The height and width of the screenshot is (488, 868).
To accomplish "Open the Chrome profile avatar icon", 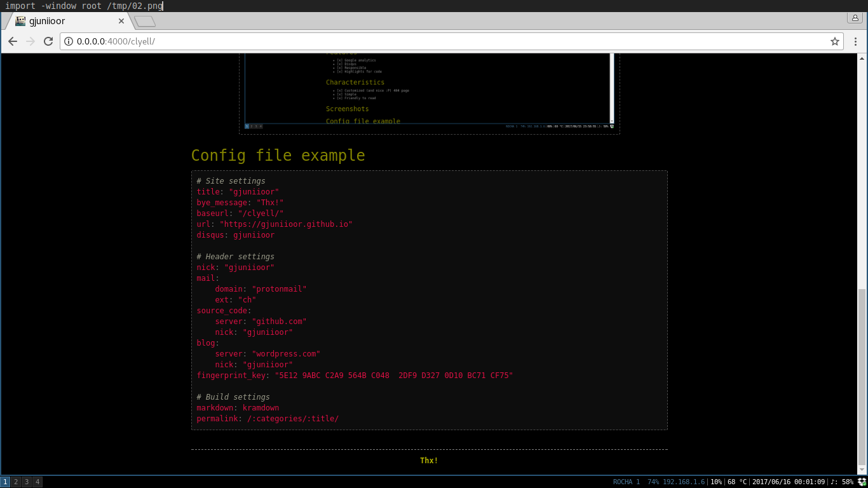I will pyautogui.click(x=855, y=18).
